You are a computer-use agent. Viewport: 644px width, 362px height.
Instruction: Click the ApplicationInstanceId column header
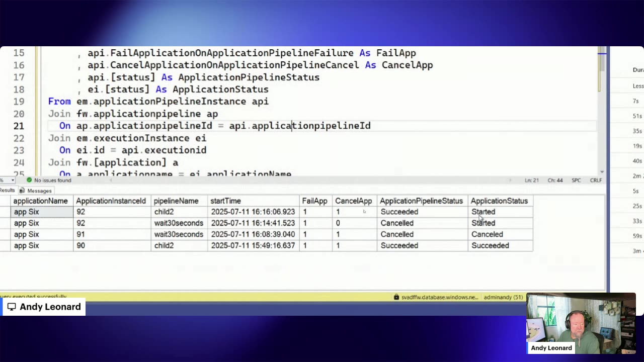(x=112, y=201)
